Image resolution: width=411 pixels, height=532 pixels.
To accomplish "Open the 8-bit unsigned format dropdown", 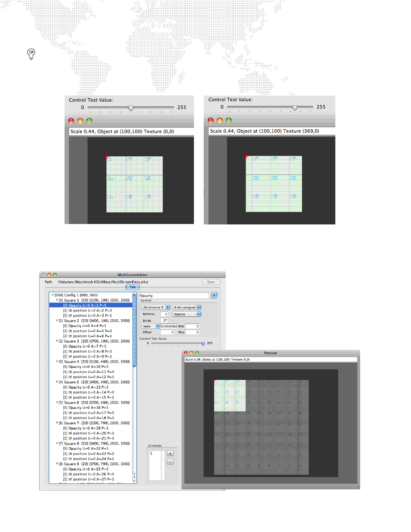I will coord(187,308).
